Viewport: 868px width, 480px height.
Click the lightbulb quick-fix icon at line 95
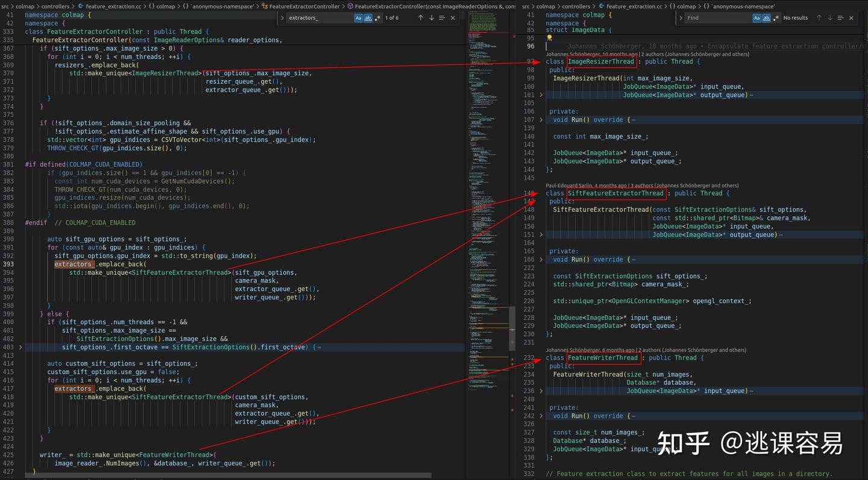tap(549, 38)
